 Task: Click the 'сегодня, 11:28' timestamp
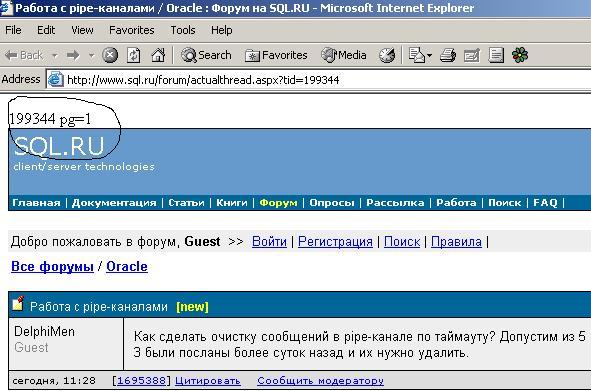tap(54, 381)
